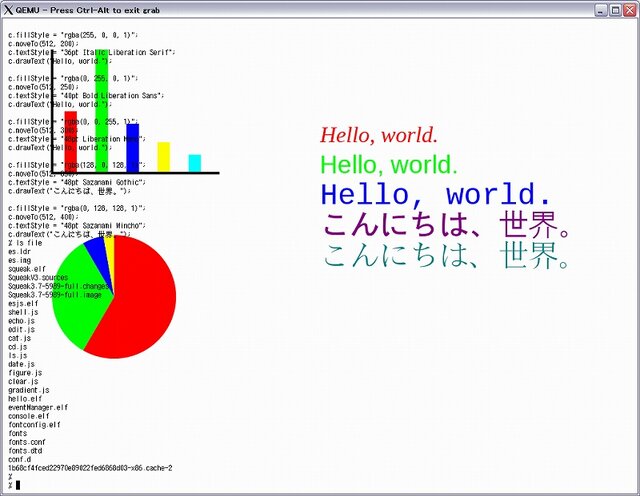Click the red italic "Hello, world." text
The height and width of the screenshot is (496, 640).
pos(379,136)
